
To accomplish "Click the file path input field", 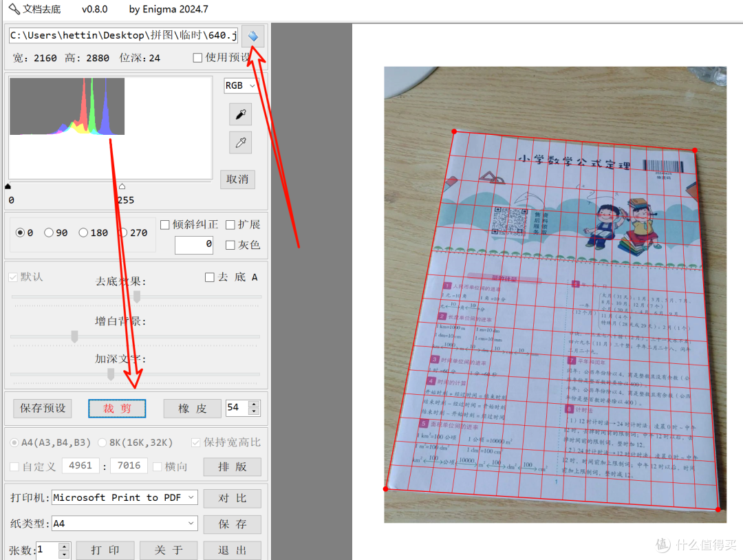I will [x=123, y=36].
